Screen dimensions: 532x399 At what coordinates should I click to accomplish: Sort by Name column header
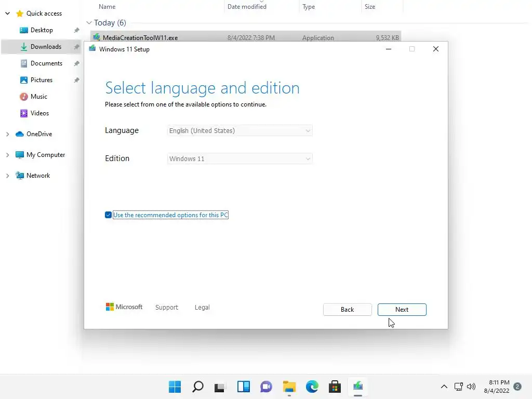coord(107,6)
